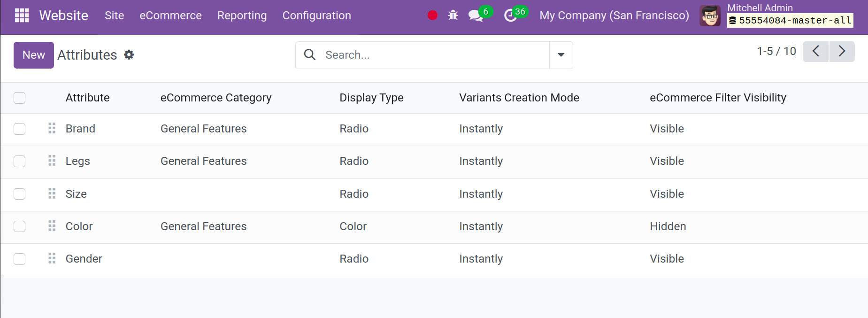
Task: Open the Reporting menu
Action: coord(242,16)
